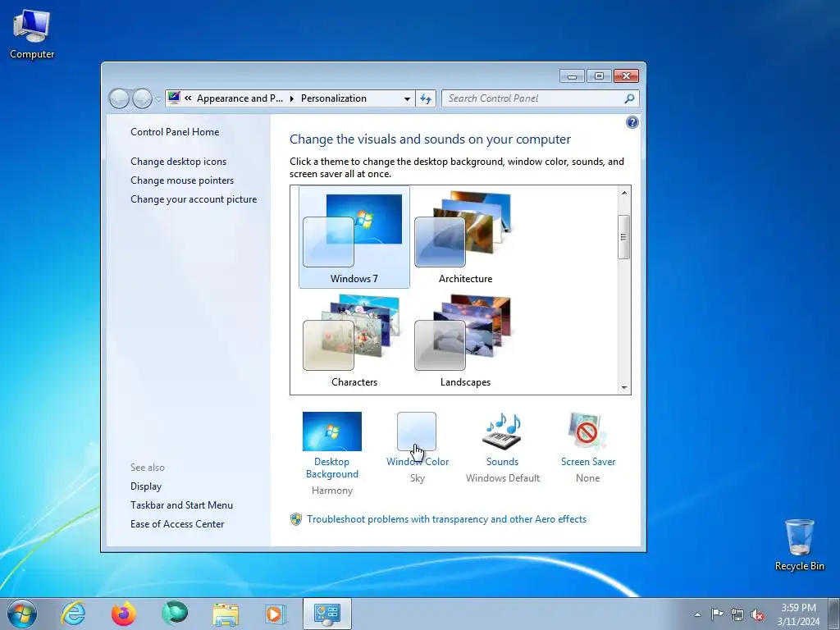The width and height of the screenshot is (840, 630).
Task: Open Change your account picture link
Action: 194,199
